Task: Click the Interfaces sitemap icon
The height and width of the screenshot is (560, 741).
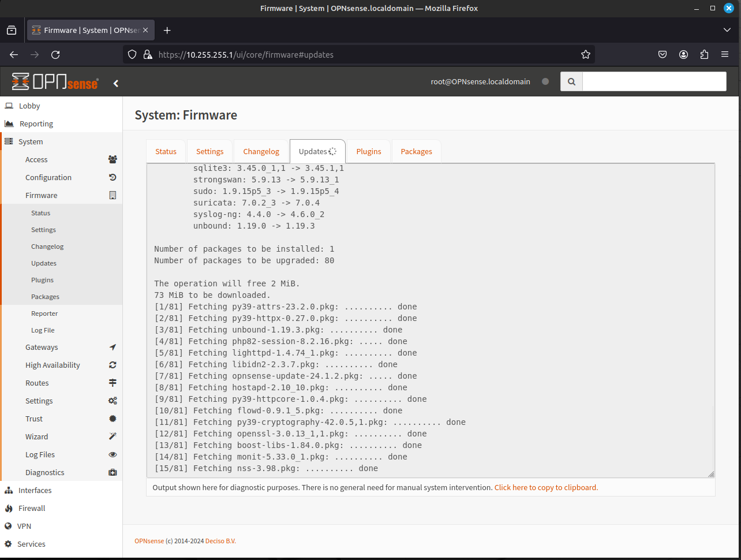Action: 9,490
